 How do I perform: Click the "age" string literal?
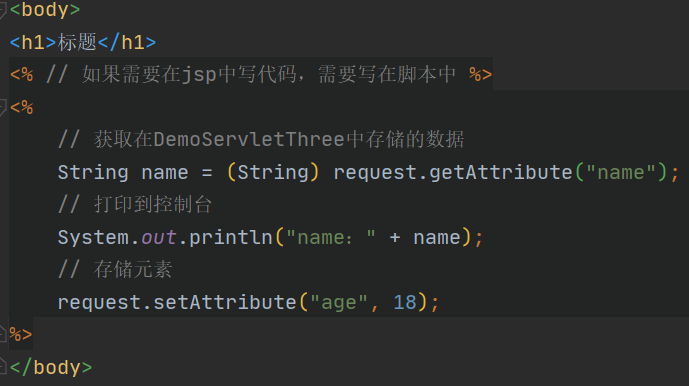(x=339, y=302)
